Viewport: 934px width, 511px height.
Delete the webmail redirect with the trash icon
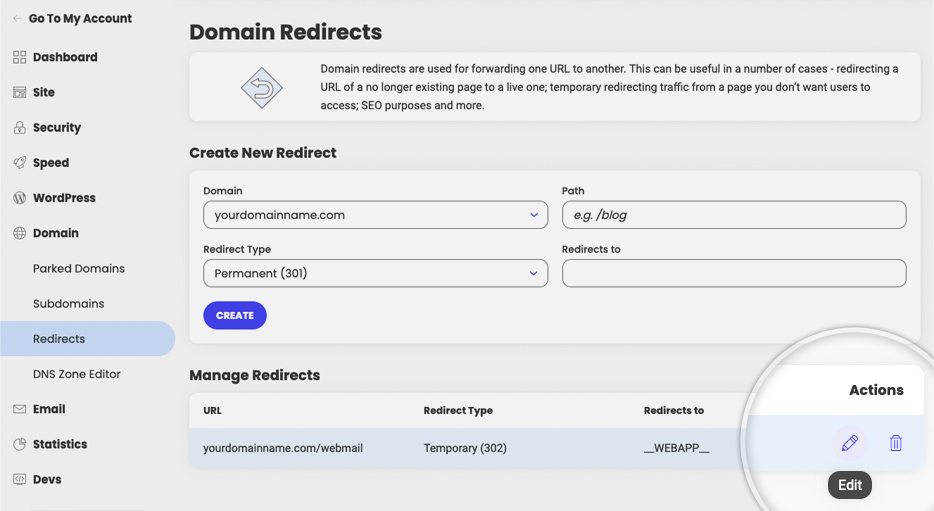coord(896,443)
